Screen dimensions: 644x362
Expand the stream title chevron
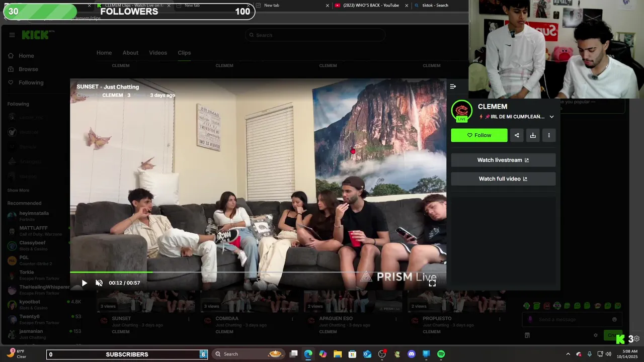[551, 117]
